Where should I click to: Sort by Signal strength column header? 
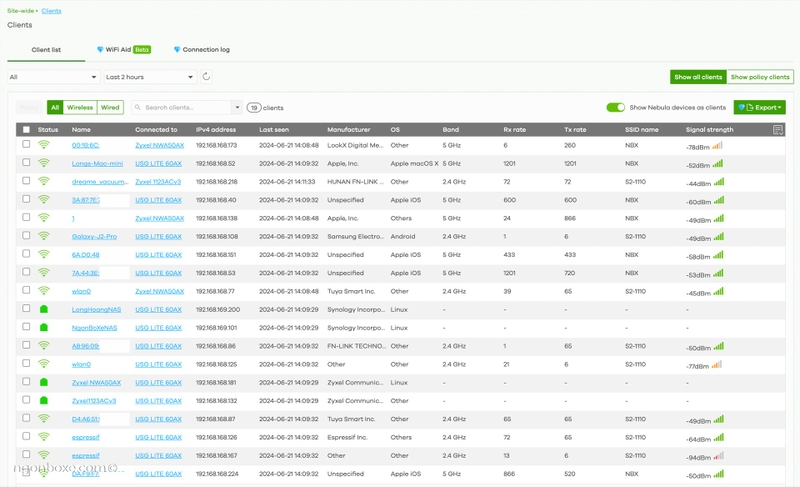pyautogui.click(x=709, y=130)
